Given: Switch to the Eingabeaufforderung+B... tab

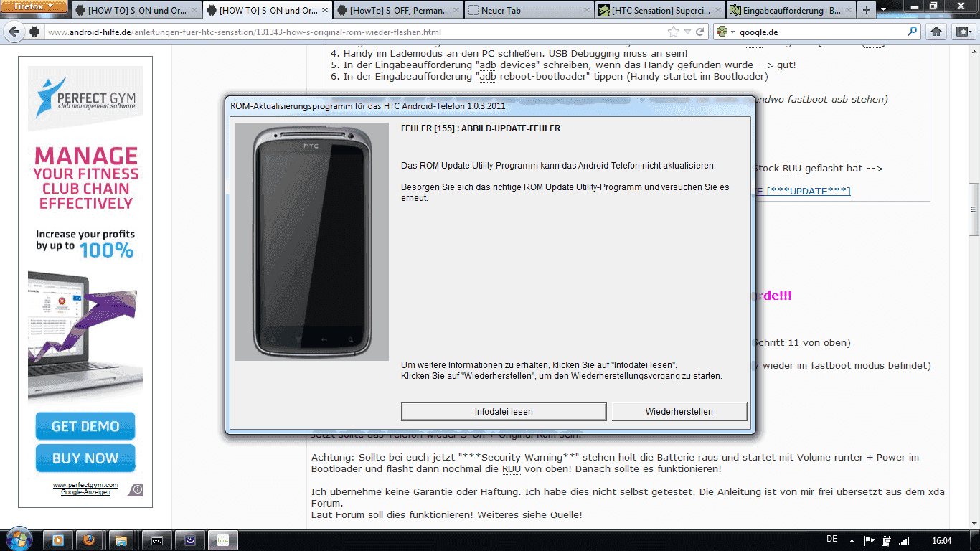Looking at the screenshot, I should (x=790, y=10).
